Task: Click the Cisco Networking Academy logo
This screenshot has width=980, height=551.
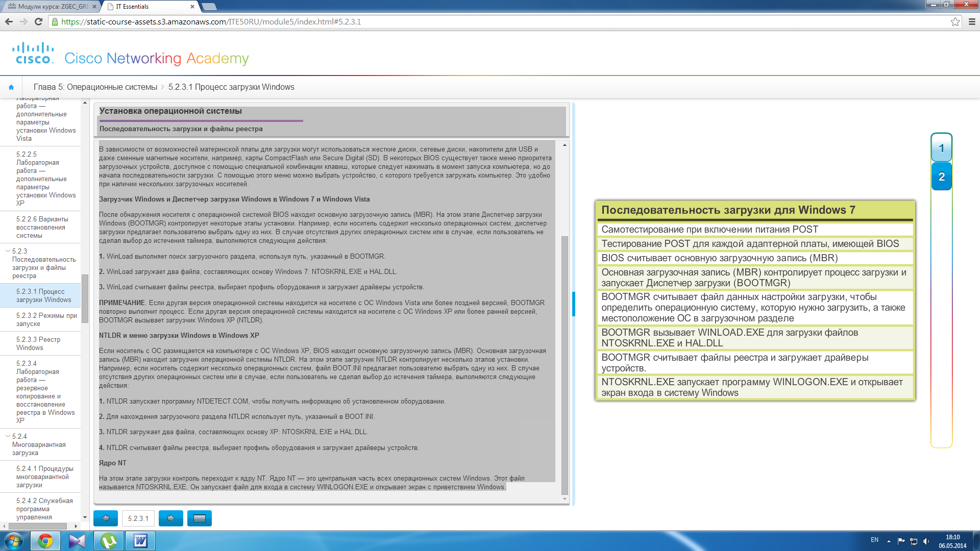Action: [x=131, y=55]
